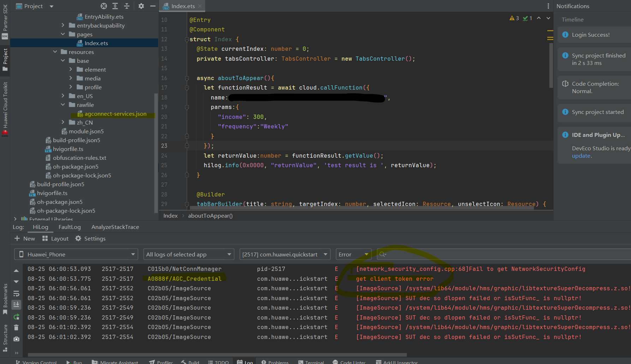This screenshot has width=631, height=364.
Task: Toggle scroll to end of log
Action: [x=16, y=304]
